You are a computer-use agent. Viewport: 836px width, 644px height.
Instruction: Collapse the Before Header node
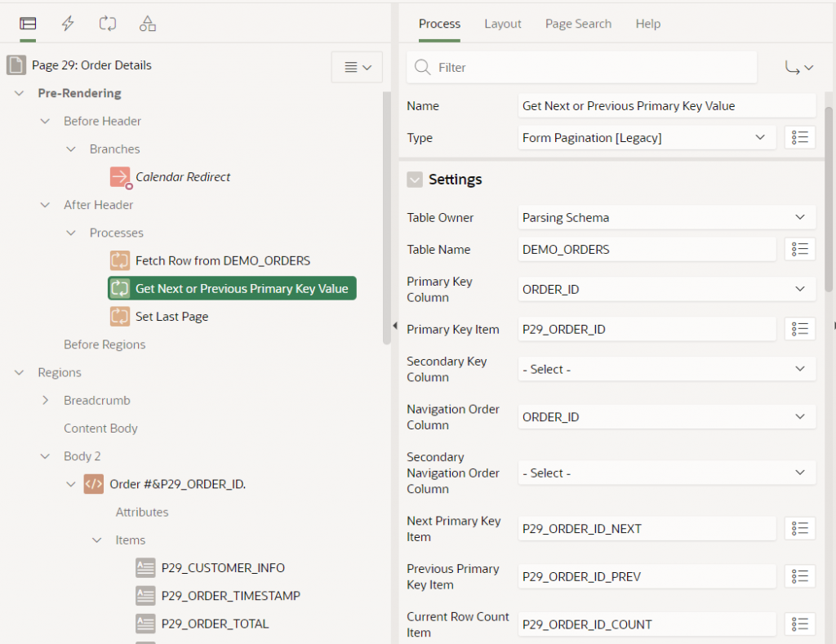coord(46,121)
